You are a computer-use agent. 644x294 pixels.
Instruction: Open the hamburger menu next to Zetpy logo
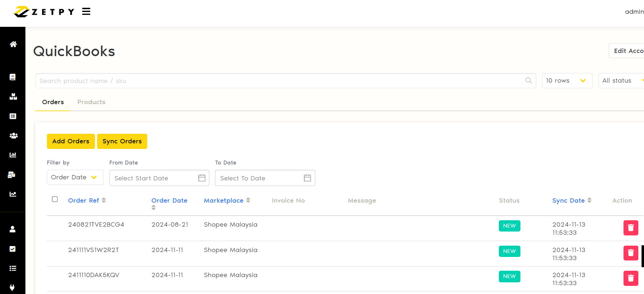coord(86,12)
